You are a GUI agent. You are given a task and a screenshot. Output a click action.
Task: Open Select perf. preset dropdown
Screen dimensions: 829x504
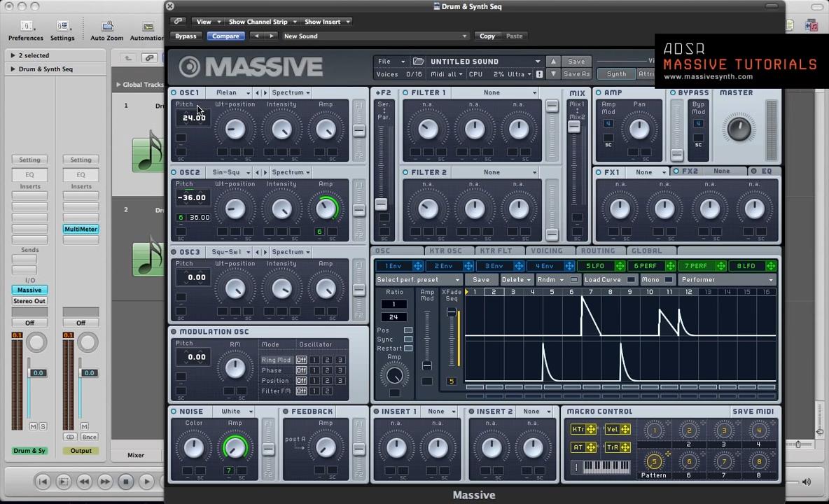coord(418,279)
